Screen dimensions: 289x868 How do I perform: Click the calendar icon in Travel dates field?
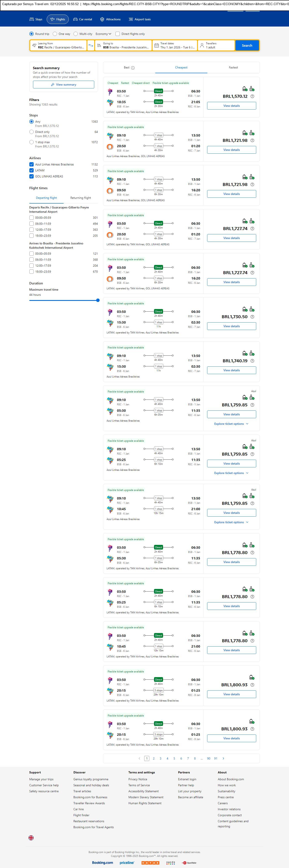(156, 46)
